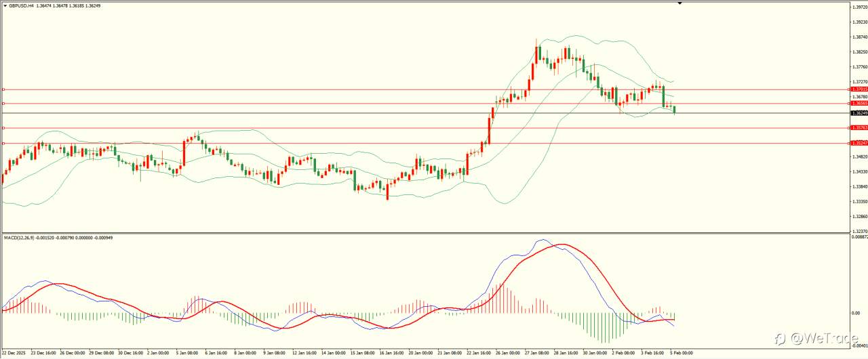Image resolution: width=868 pixels, height=359 pixels.
Task: Click the 2 Jan 00:00 time axis label
Action: 159,353
